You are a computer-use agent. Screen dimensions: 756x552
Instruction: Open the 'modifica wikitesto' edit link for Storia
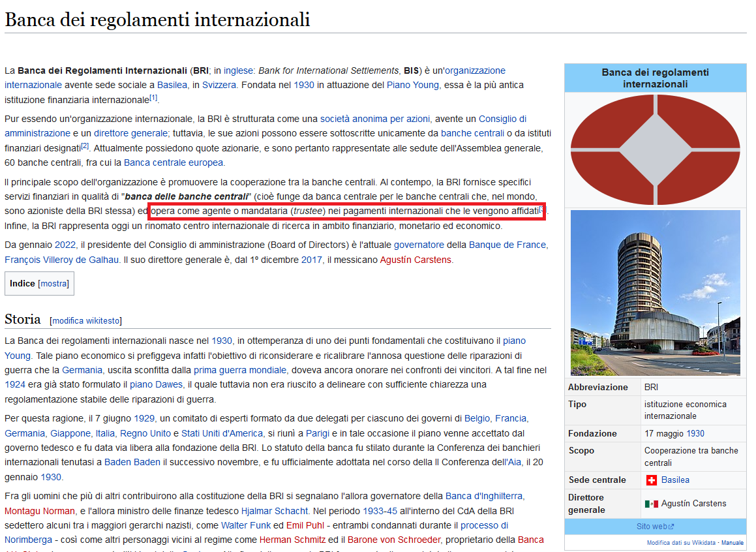point(86,320)
